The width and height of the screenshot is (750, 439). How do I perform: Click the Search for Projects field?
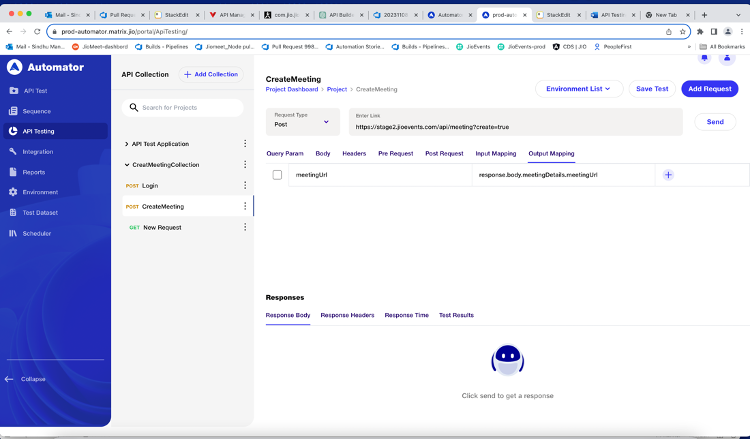(x=183, y=108)
